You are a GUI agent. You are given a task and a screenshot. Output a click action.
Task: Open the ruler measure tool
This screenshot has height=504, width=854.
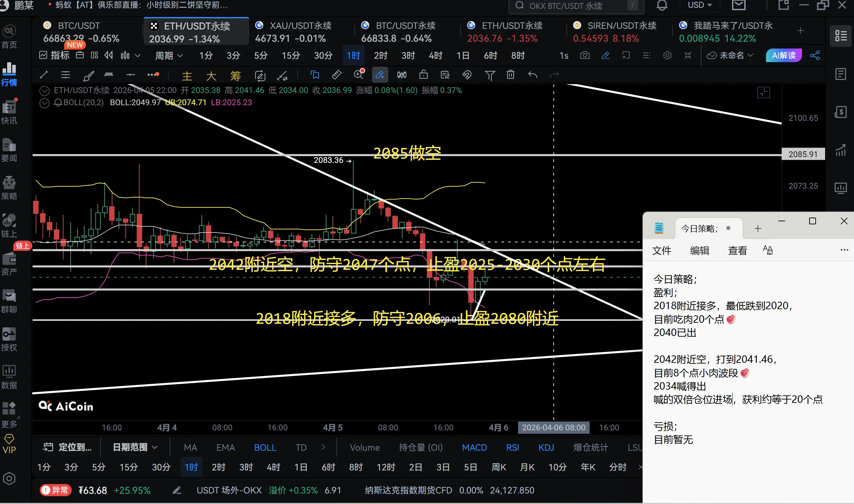(336, 75)
